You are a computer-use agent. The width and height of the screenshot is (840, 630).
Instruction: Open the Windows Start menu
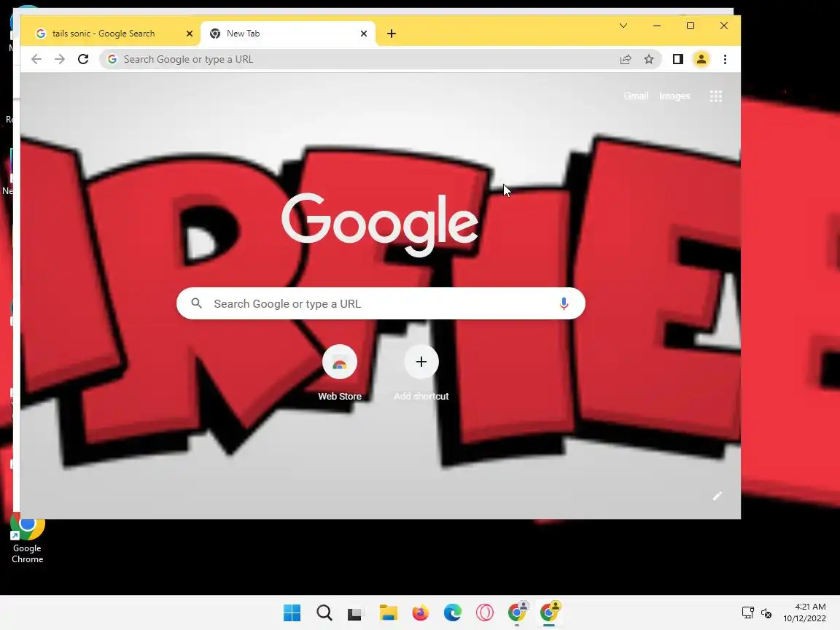click(x=292, y=612)
